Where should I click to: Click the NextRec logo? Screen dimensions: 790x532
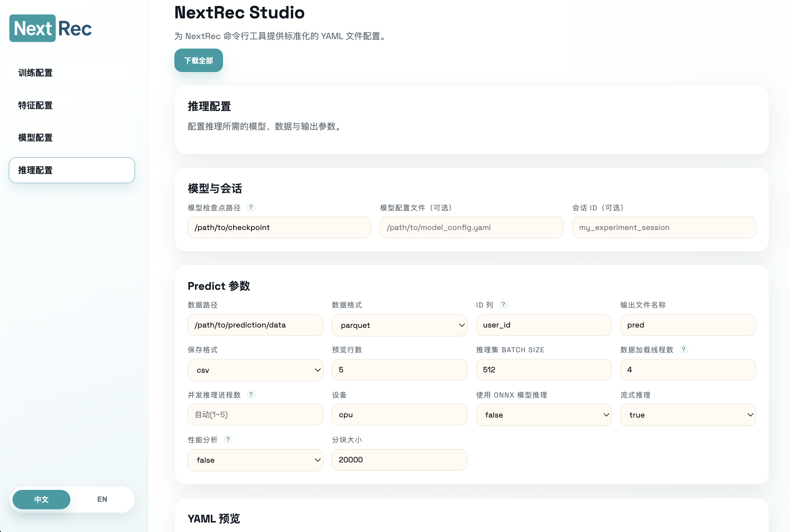51,28
